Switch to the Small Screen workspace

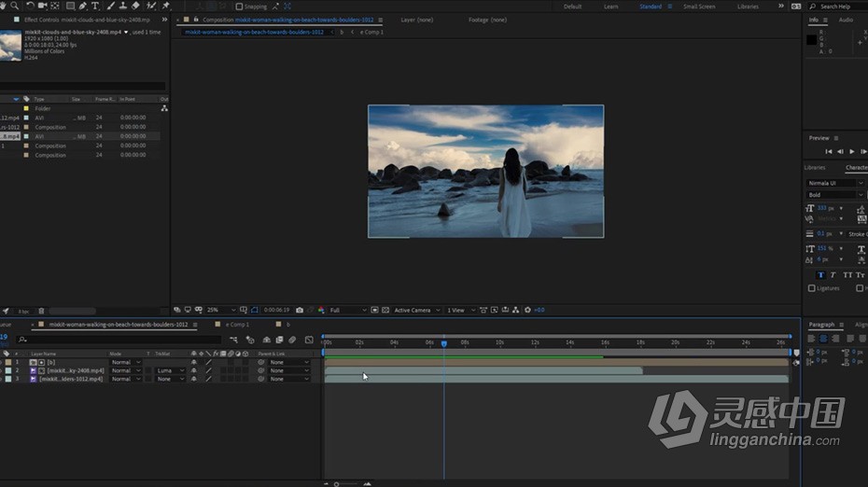tap(699, 7)
